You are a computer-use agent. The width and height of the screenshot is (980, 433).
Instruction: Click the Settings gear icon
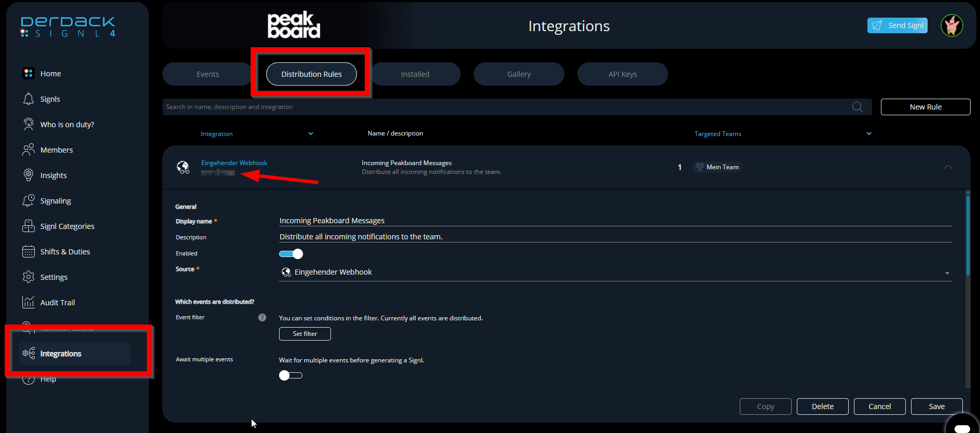pyautogui.click(x=29, y=277)
